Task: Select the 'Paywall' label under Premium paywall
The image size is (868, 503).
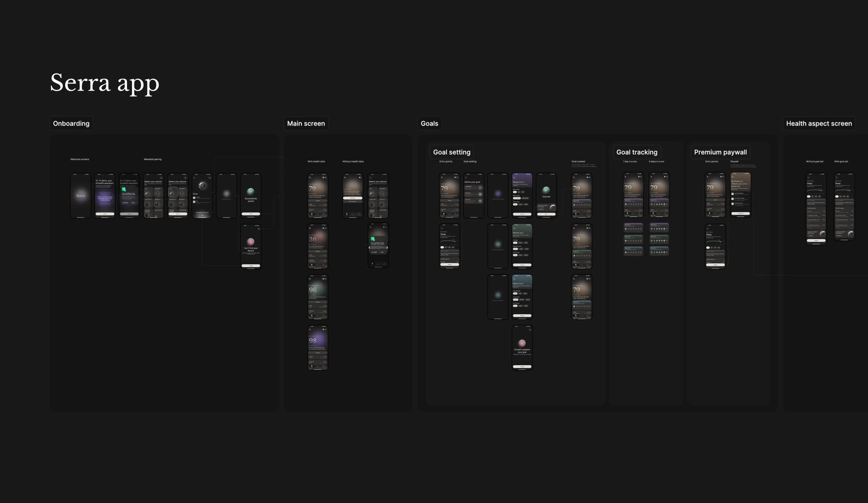Action: click(x=734, y=162)
